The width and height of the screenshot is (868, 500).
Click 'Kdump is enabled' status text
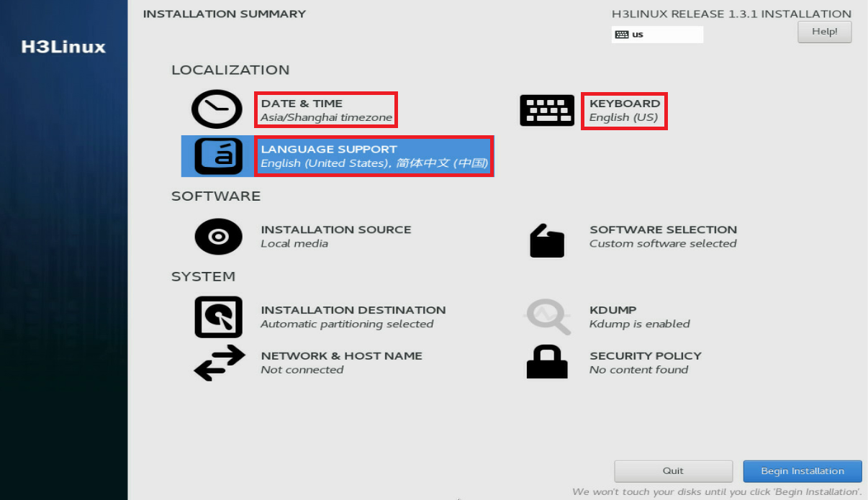640,324
